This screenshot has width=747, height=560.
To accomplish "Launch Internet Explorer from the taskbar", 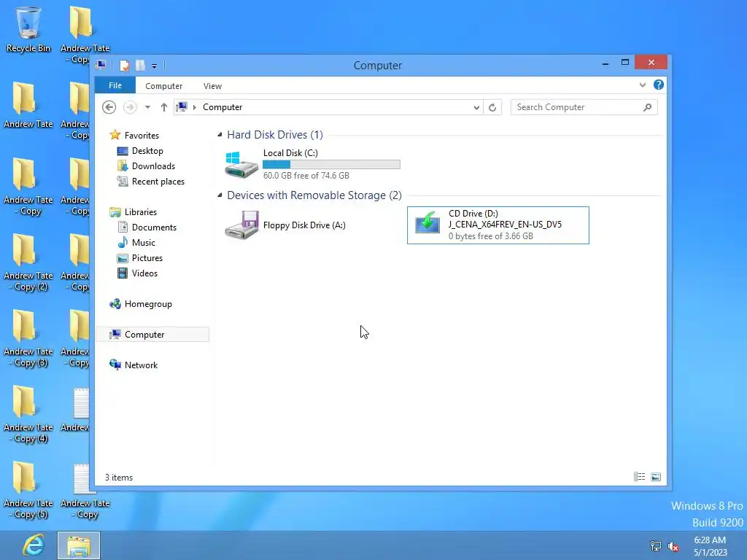I will pos(34,545).
